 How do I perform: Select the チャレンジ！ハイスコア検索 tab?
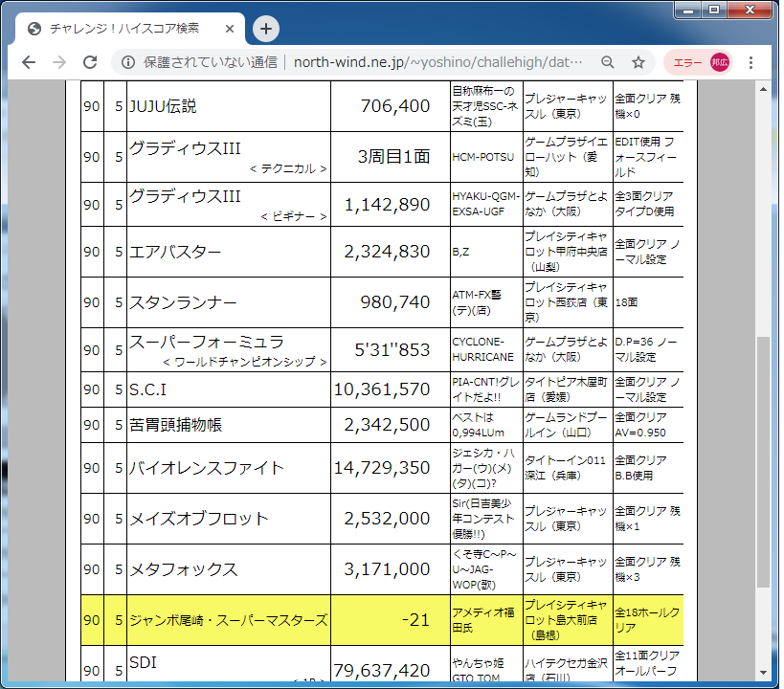(130, 29)
